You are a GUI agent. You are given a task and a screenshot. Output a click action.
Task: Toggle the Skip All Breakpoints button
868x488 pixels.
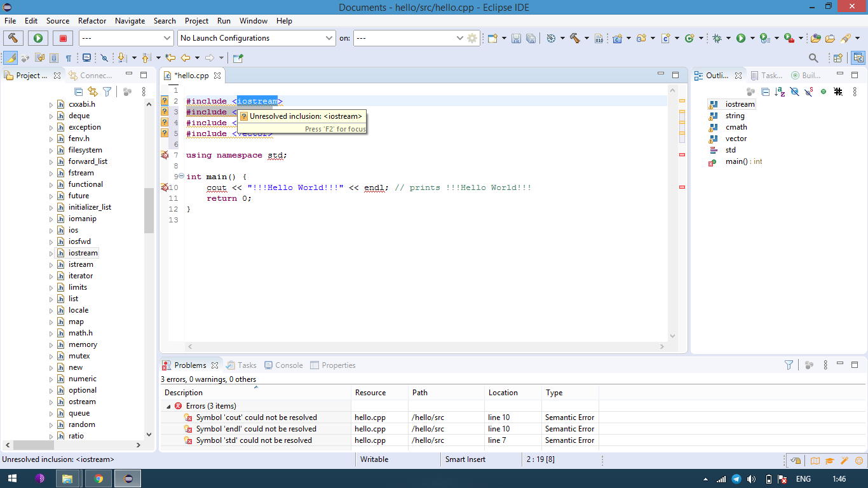point(104,58)
